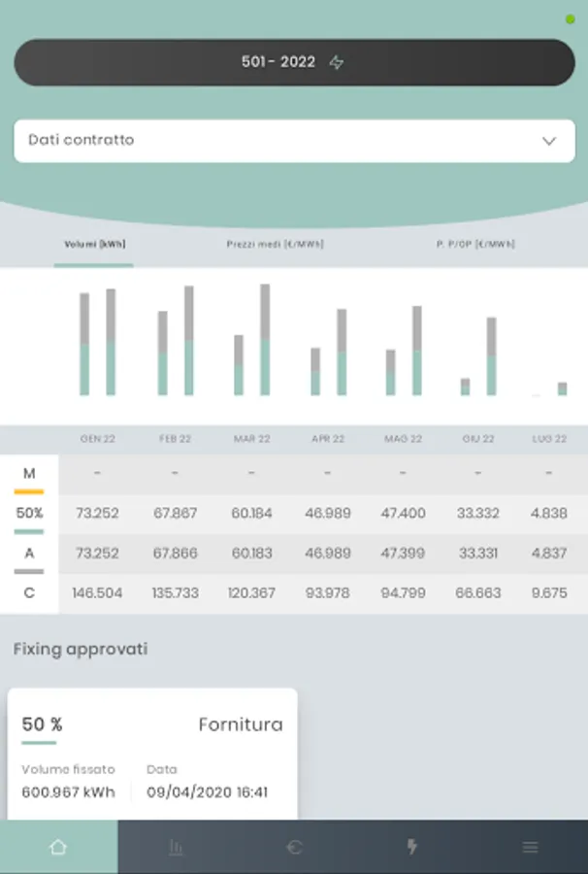Switch to the Prezzi medi [€/MWh] tab

pyautogui.click(x=275, y=244)
